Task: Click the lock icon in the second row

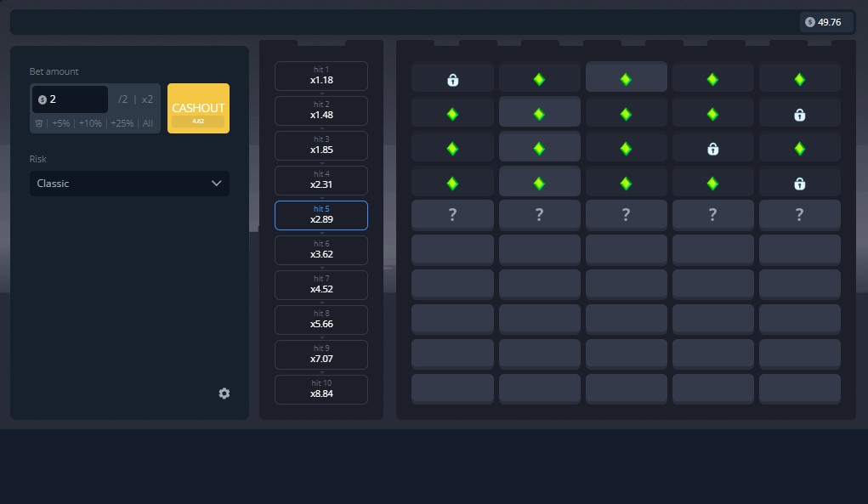Action: [799, 115]
